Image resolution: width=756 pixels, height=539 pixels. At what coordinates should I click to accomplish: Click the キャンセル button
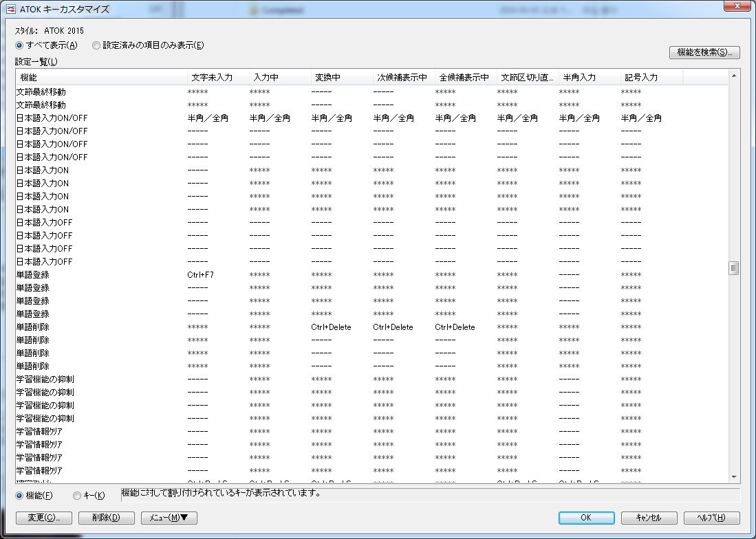click(649, 518)
